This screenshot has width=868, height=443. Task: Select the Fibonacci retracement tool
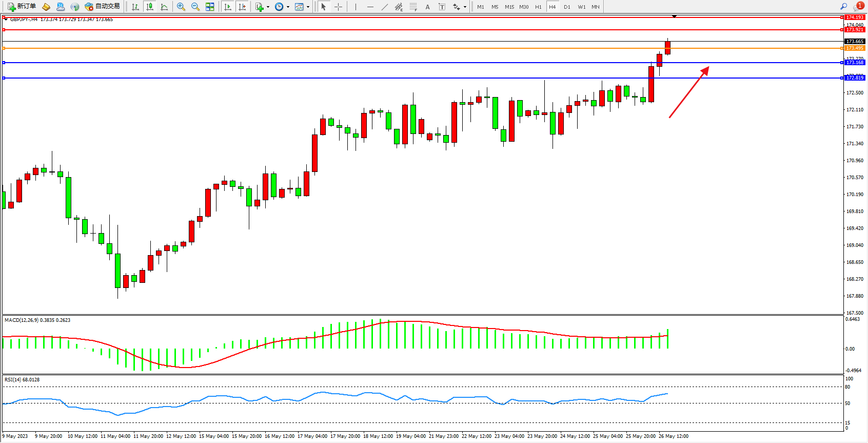[x=413, y=7]
